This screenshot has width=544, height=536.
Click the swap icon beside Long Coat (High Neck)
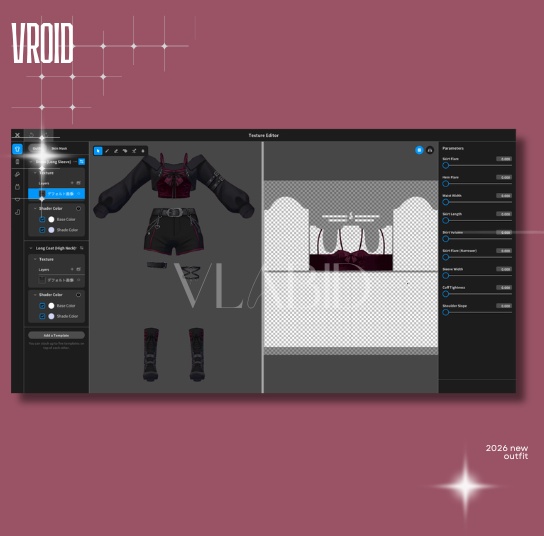(82, 248)
